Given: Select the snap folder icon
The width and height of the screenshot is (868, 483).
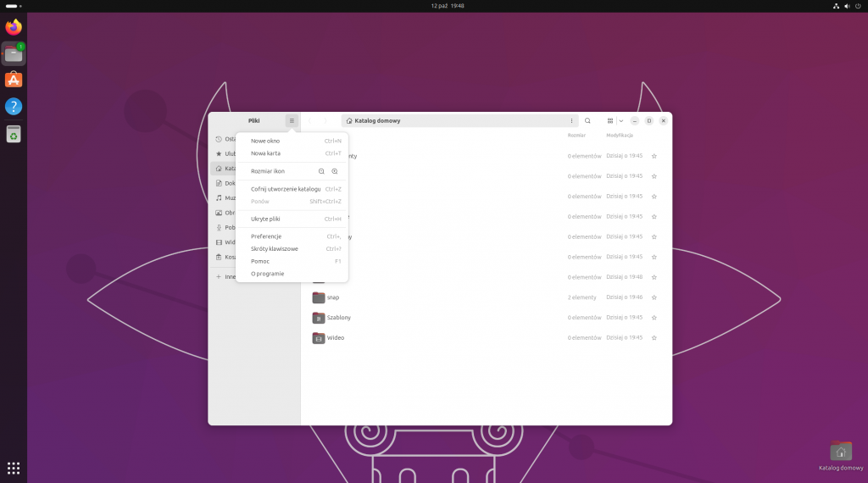Looking at the screenshot, I should coord(319,297).
